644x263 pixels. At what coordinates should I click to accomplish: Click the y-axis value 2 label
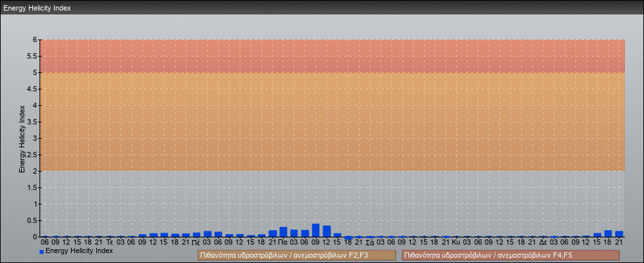36,171
